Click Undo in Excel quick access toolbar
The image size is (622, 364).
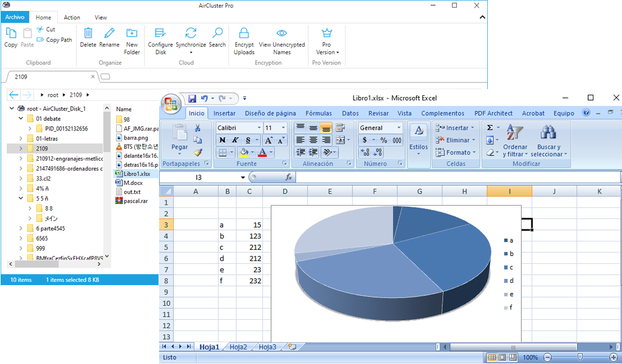click(204, 98)
